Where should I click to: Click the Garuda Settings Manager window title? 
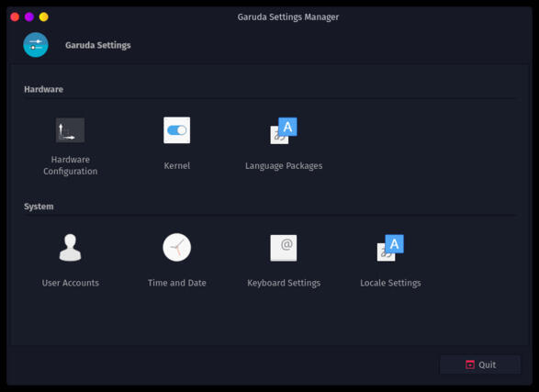click(x=288, y=17)
